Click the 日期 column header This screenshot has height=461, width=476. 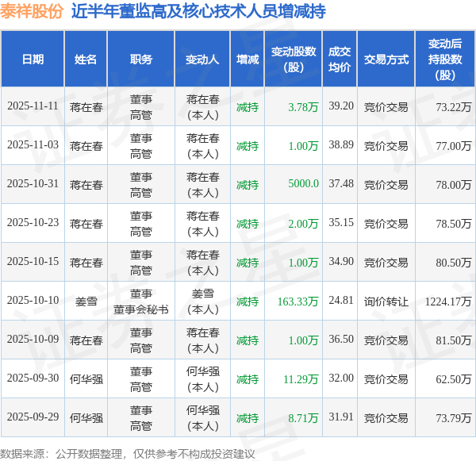click(33, 60)
